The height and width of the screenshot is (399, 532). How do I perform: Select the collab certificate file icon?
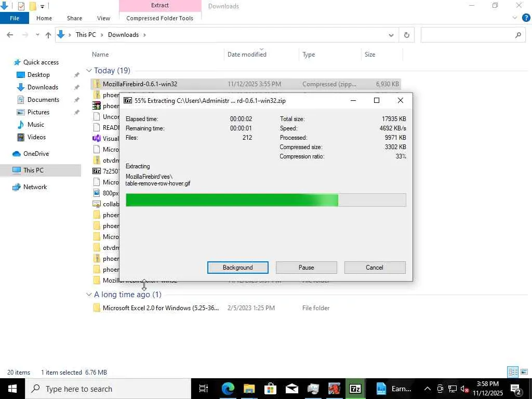[97, 204]
